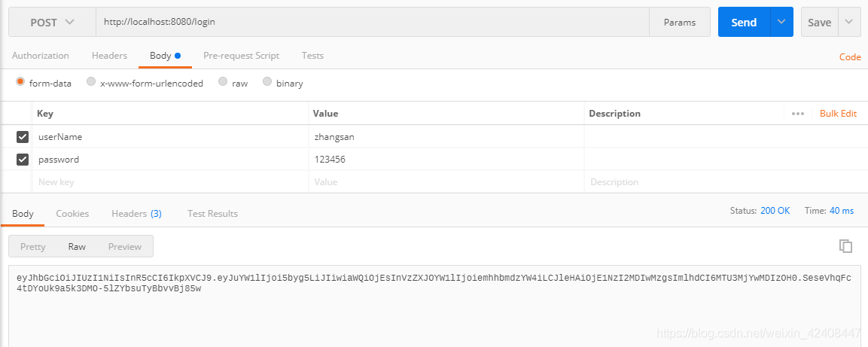Open the request Body tab
Screen dimensions: 868x347
pyautogui.click(x=165, y=56)
